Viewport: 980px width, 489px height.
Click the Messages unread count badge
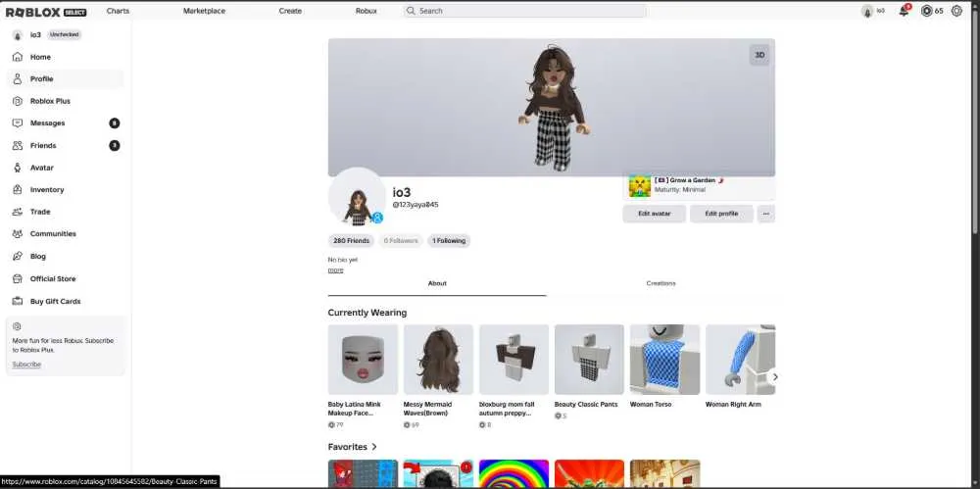point(115,123)
